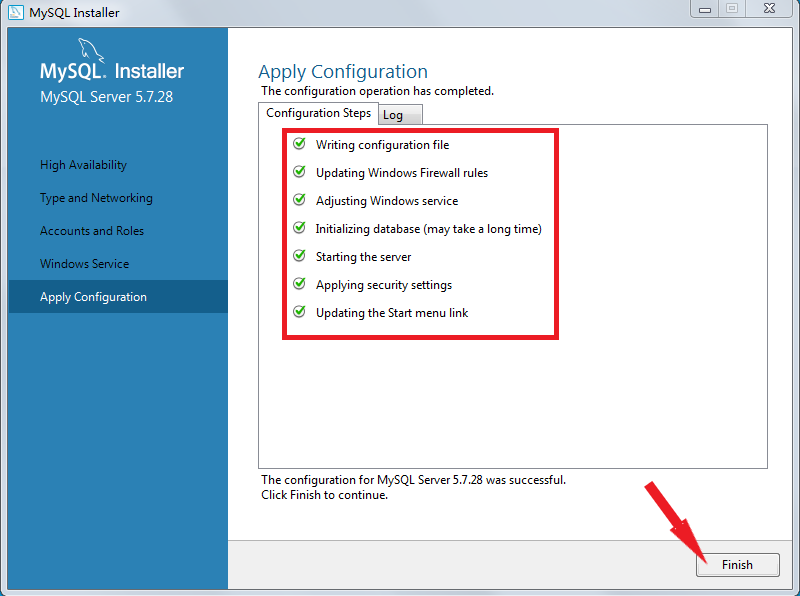Click checkmark icon beside Writing configuration file
Screen dimensions: 800x596
299,143
